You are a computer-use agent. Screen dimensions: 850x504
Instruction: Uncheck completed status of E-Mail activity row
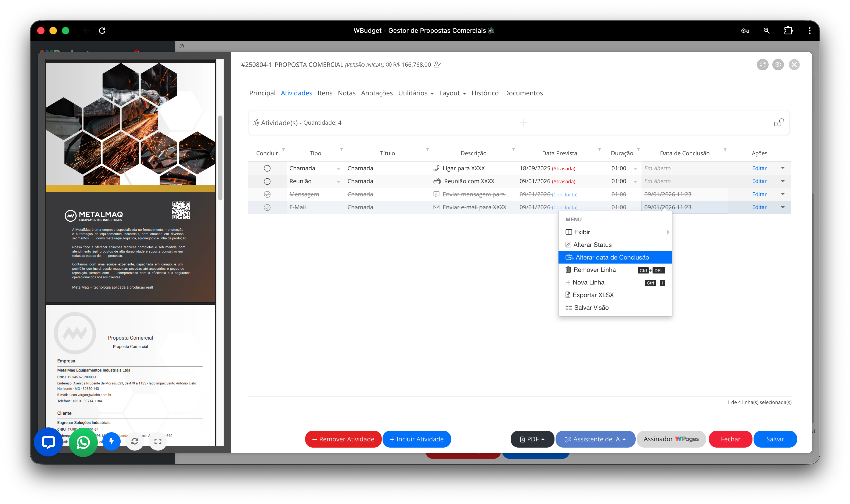[x=267, y=207]
